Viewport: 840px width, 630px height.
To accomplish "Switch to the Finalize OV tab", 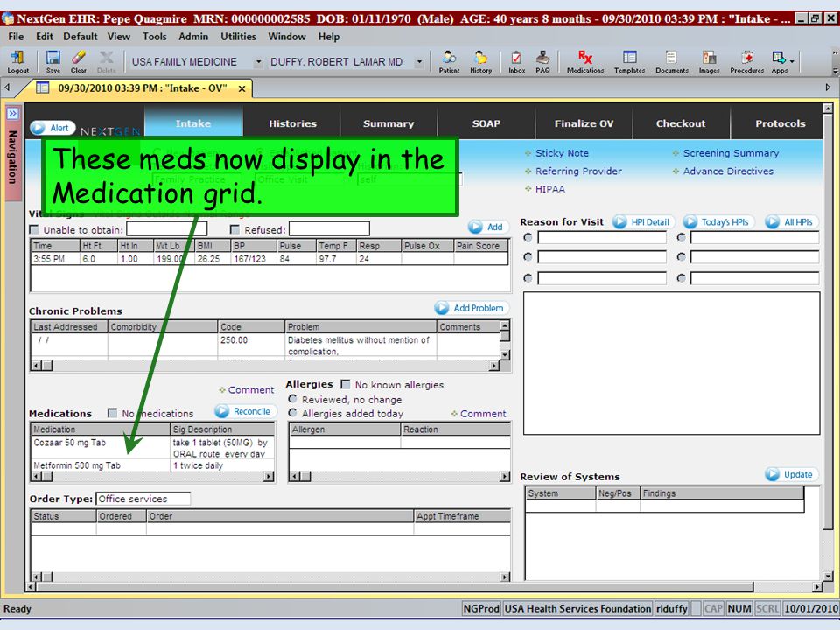I will pyautogui.click(x=584, y=123).
